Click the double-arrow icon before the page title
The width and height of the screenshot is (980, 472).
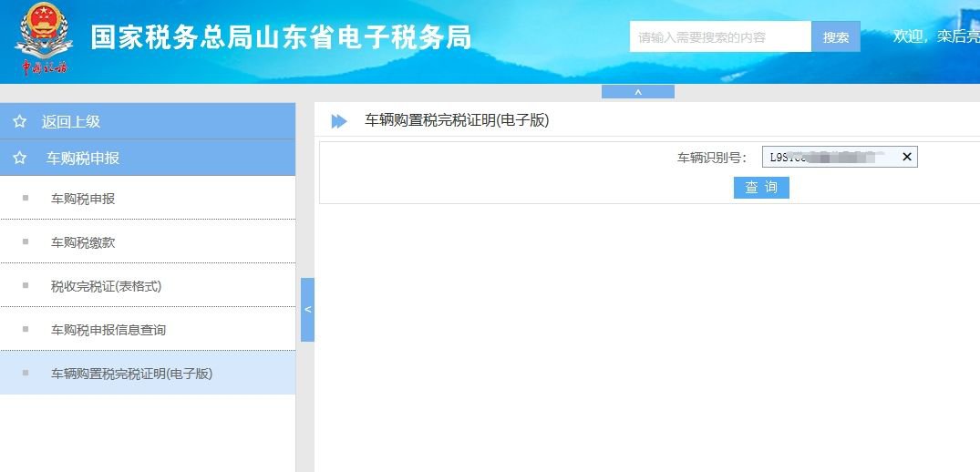(339, 120)
